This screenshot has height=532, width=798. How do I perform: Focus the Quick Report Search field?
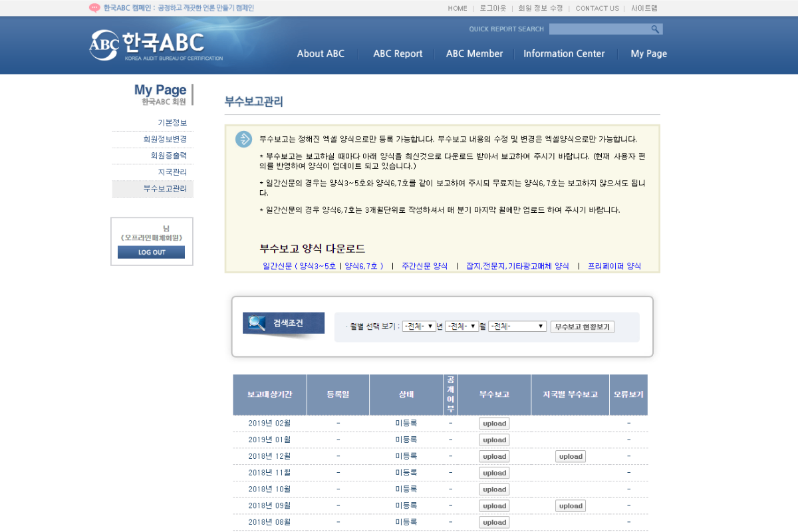pos(598,29)
